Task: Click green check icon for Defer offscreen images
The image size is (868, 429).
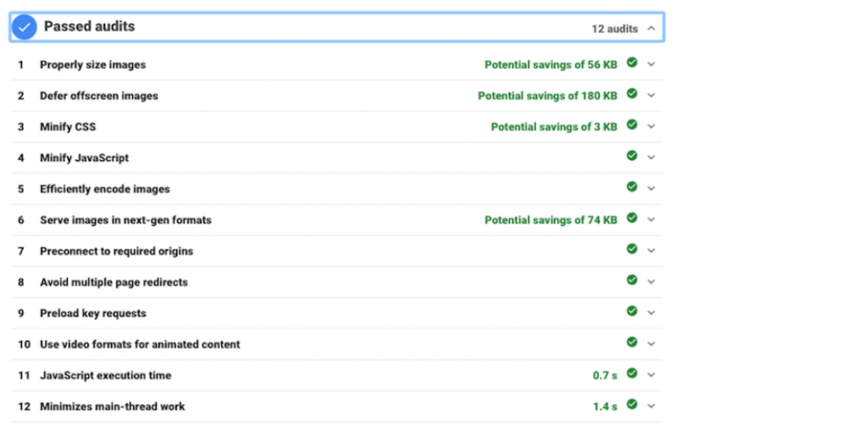Action: (x=632, y=93)
